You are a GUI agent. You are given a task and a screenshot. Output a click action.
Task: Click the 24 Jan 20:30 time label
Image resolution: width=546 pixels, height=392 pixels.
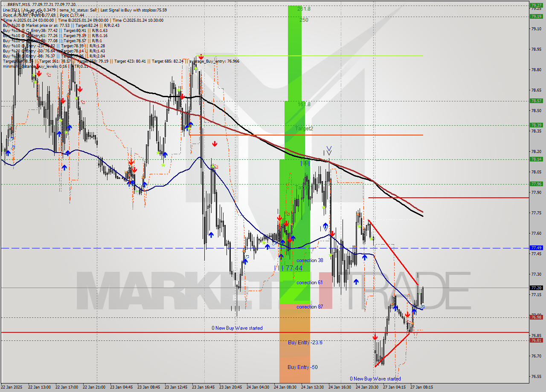coord(368,387)
